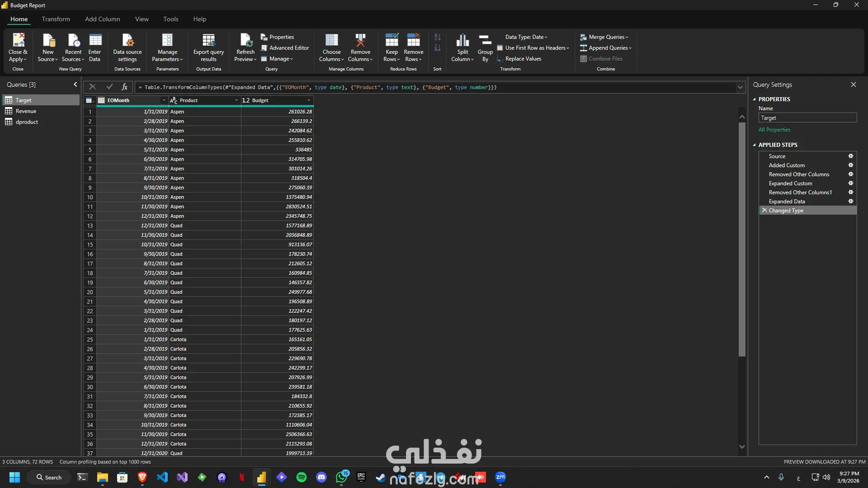
Task: Click the Refresh Preview icon
Action: click(x=245, y=41)
